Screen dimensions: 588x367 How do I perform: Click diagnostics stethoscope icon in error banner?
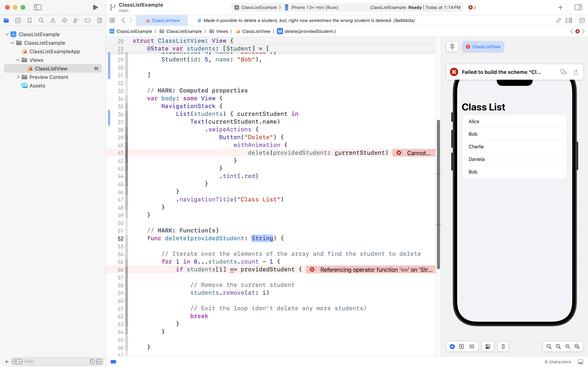pyautogui.click(x=563, y=72)
